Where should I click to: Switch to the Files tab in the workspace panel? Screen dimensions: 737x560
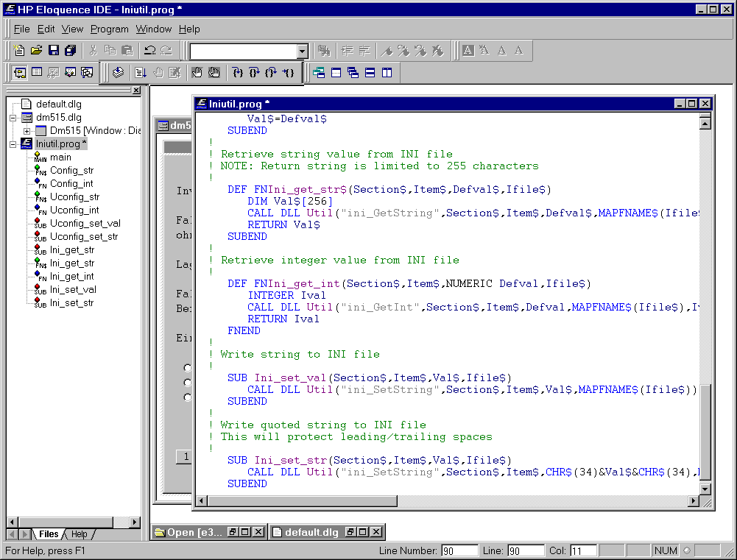pos(49,534)
